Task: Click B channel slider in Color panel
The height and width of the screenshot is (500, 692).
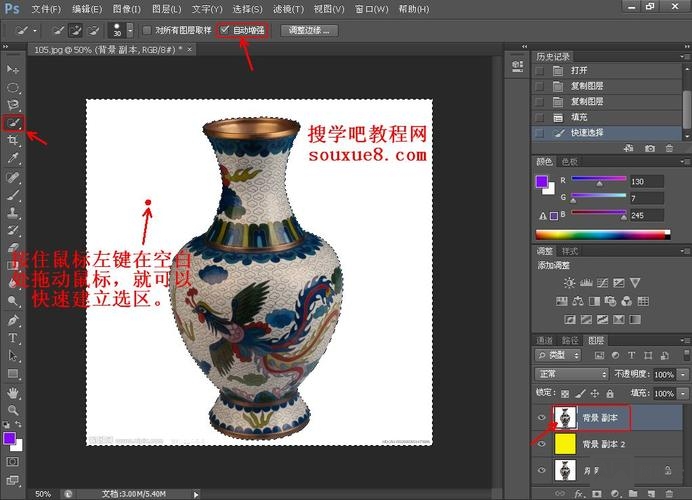Action: [x=599, y=214]
